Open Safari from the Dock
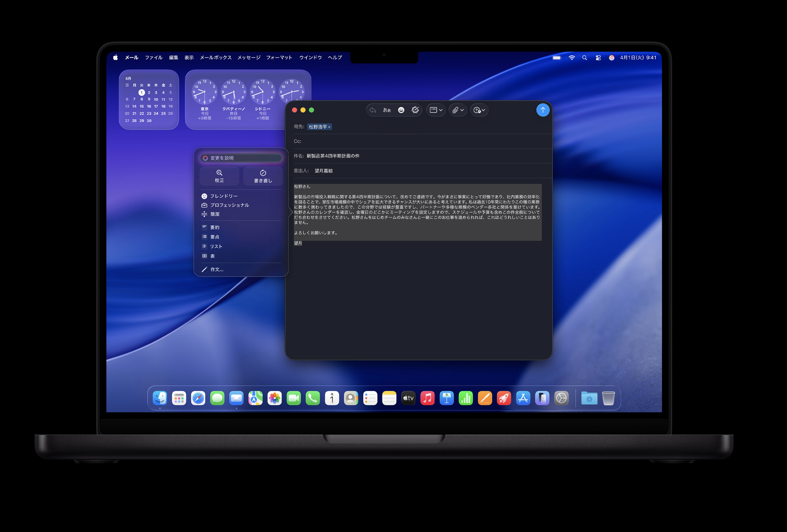Image resolution: width=787 pixels, height=532 pixels. [198, 398]
